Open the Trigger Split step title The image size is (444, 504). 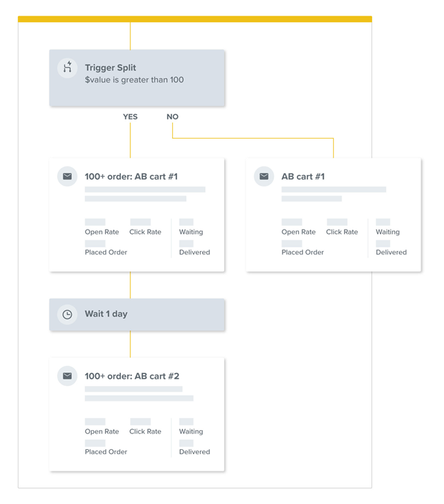(x=110, y=68)
